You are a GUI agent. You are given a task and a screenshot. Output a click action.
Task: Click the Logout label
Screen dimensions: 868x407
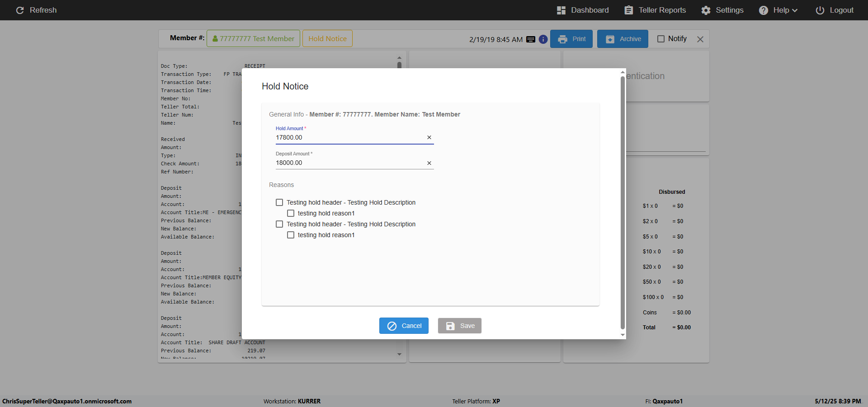[x=841, y=10]
